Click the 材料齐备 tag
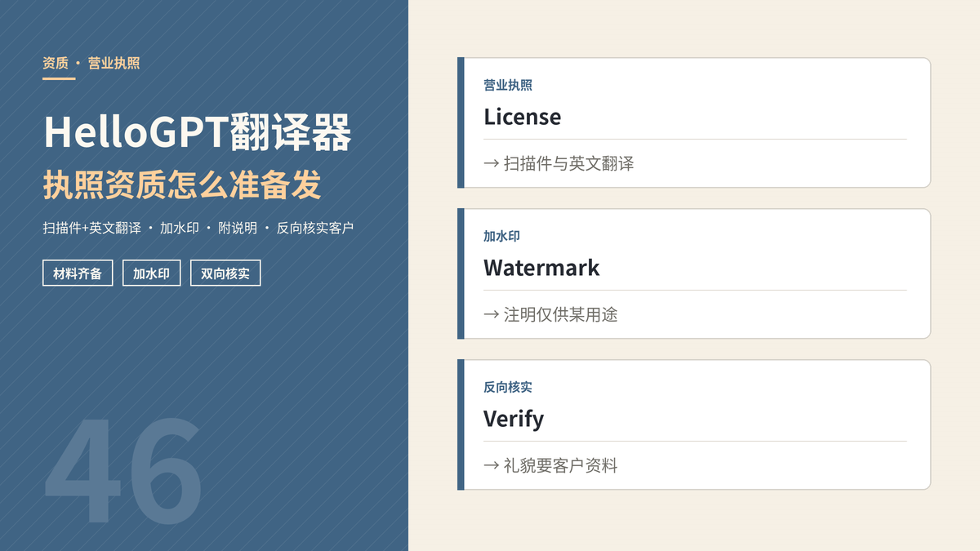980x551 pixels. coord(78,273)
